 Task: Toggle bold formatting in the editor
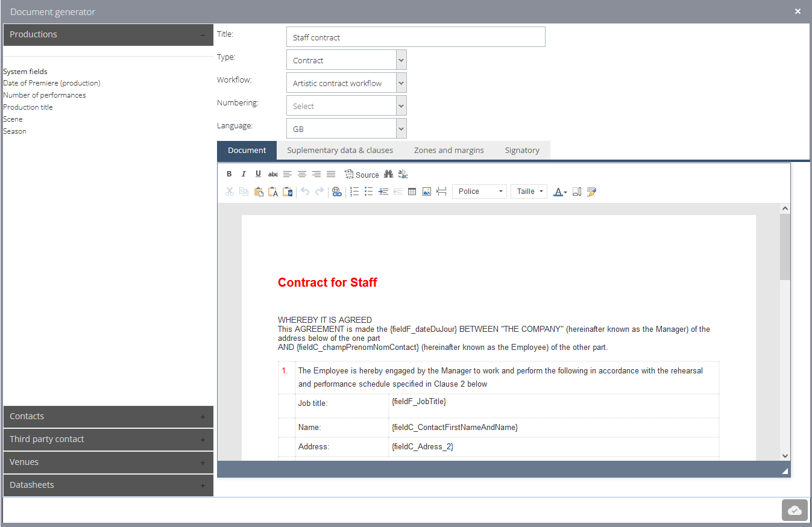pos(229,174)
